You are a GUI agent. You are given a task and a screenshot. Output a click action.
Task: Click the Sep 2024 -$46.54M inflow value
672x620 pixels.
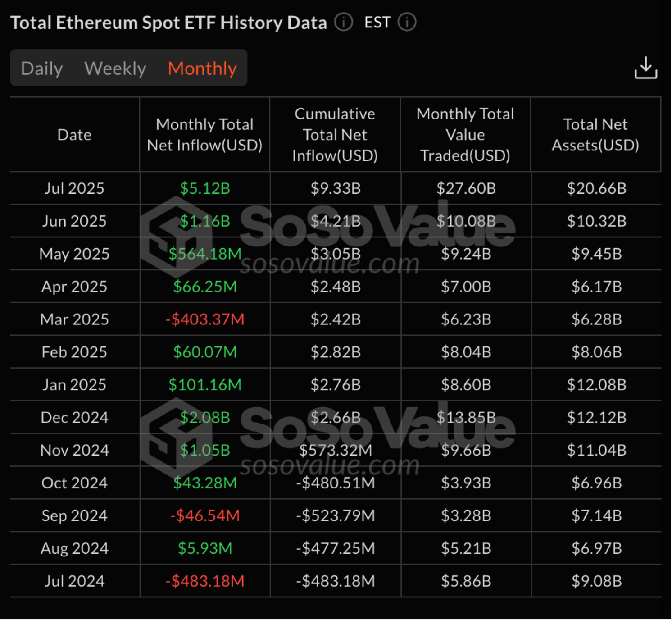click(x=205, y=516)
